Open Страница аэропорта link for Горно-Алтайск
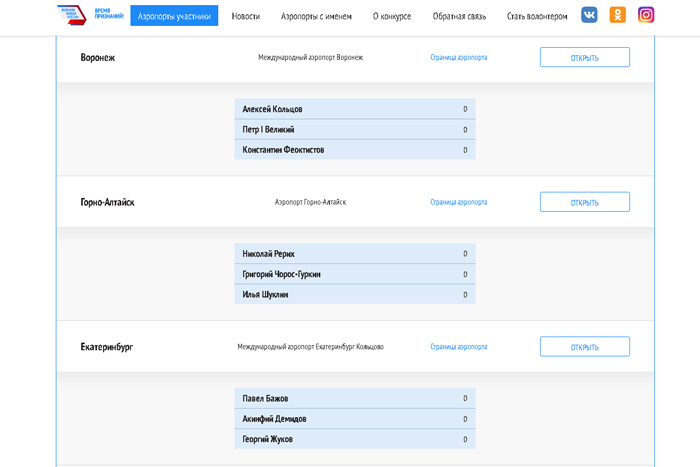 458,202
